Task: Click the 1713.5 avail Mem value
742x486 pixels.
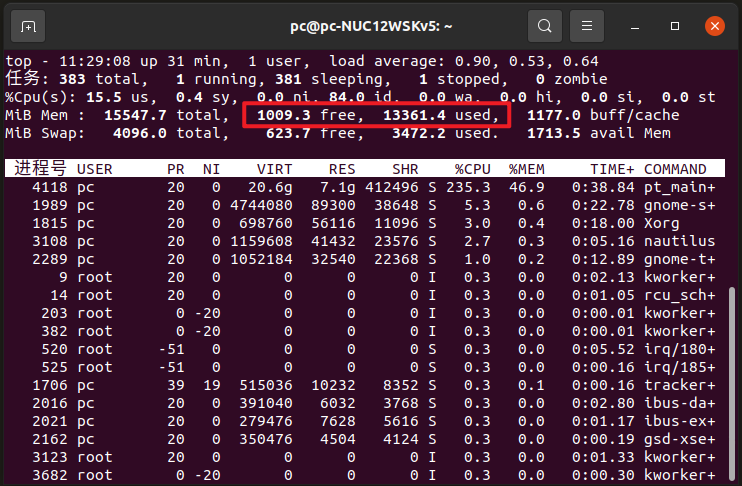Action: pyautogui.click(x=554, y=133)
